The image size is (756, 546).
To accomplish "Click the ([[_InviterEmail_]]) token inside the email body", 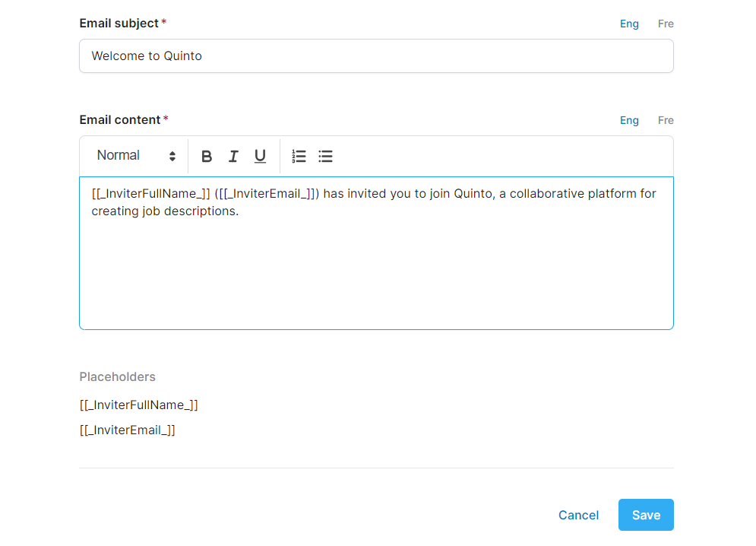I will click(x=267, y=194).
